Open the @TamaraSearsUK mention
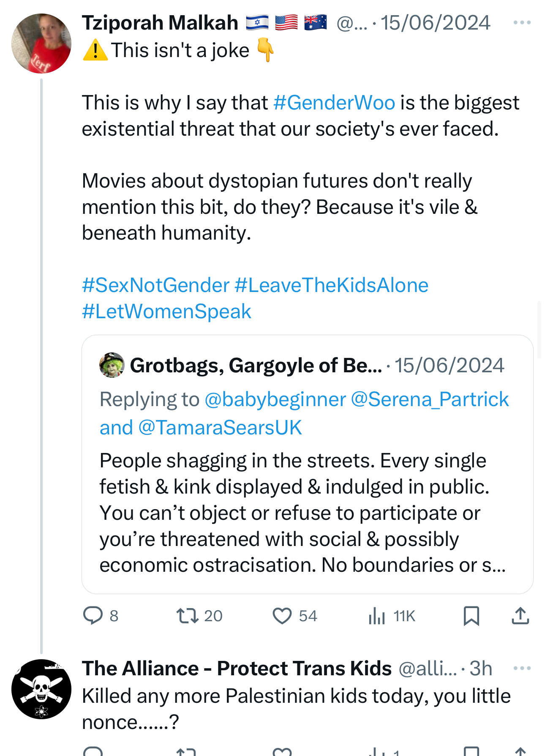The width and height of the screenshot is (545, 756). tap(220, 427)
